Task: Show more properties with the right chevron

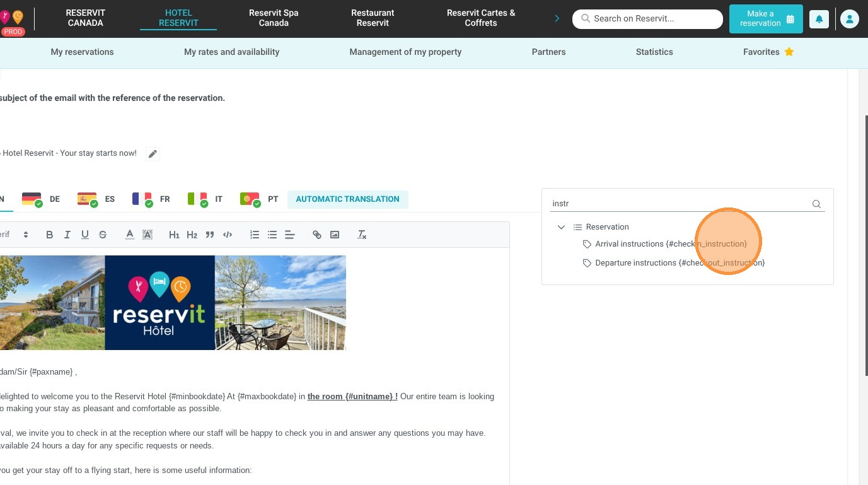Action: pyautogui.click(x=557, y=18)
